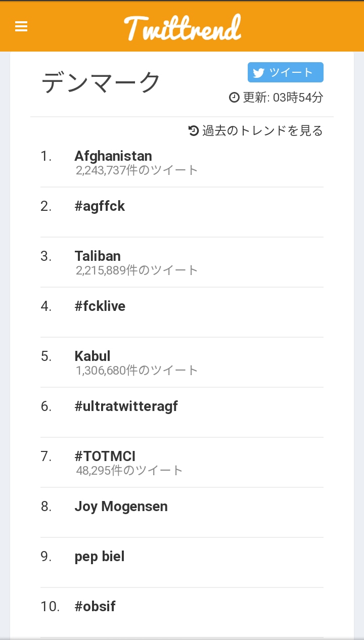Select the Joy Mogensen trend
This screenshot has height=640, width=364.
tap(121, 506)
